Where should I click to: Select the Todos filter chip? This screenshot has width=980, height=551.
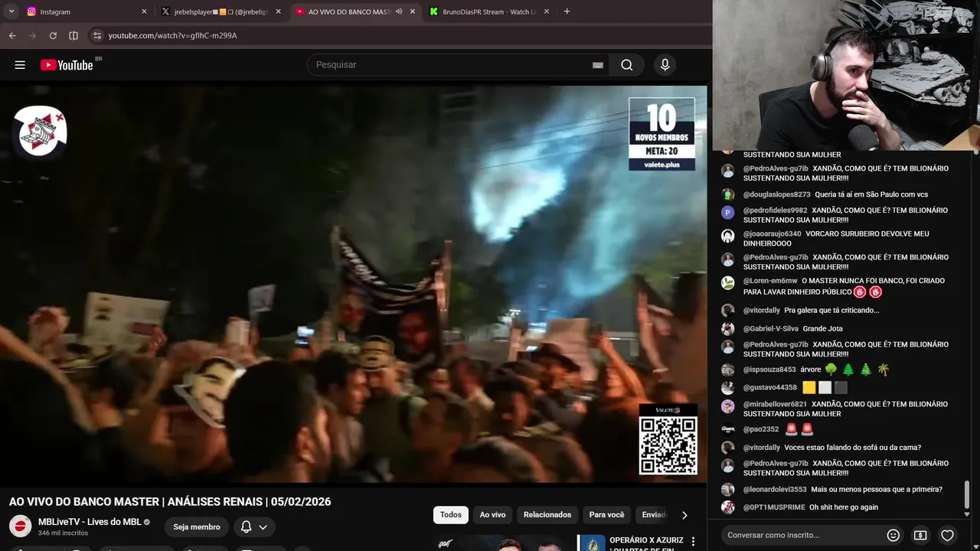(451, 515)
